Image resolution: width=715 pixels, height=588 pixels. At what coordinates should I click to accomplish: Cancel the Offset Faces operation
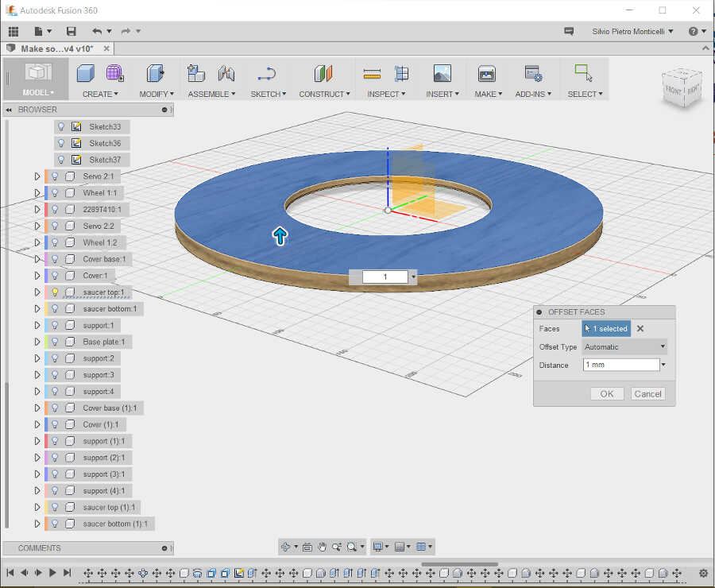coord(647,393)
